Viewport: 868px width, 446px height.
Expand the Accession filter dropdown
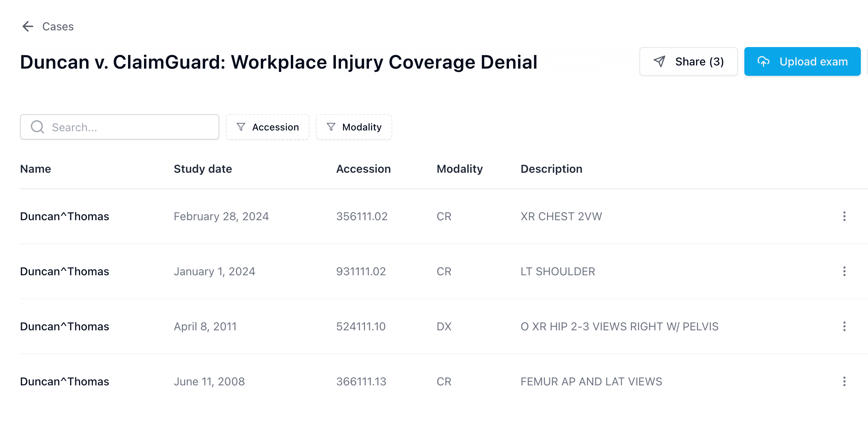tap(268, 127)
